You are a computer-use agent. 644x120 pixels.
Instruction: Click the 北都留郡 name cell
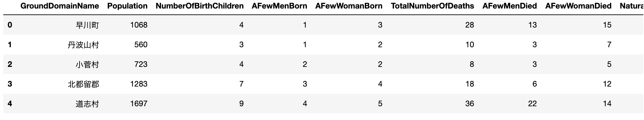83,84
